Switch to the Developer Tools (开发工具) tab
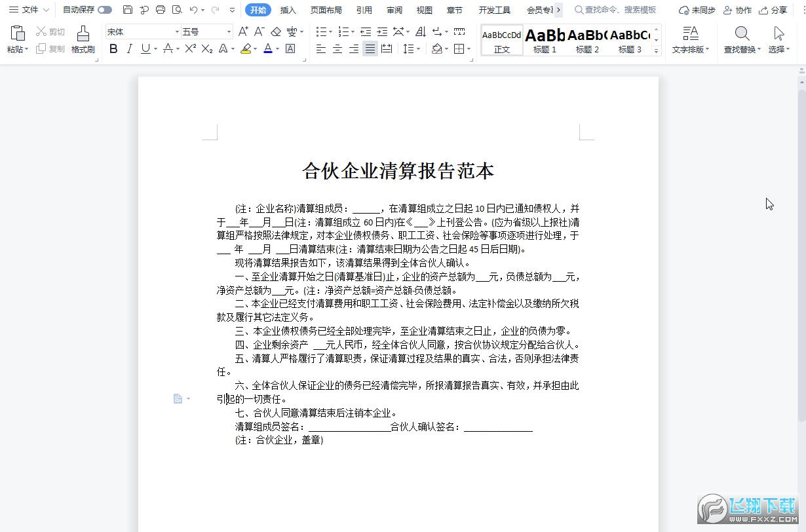806x532 pixels. (x=495, y=10)
